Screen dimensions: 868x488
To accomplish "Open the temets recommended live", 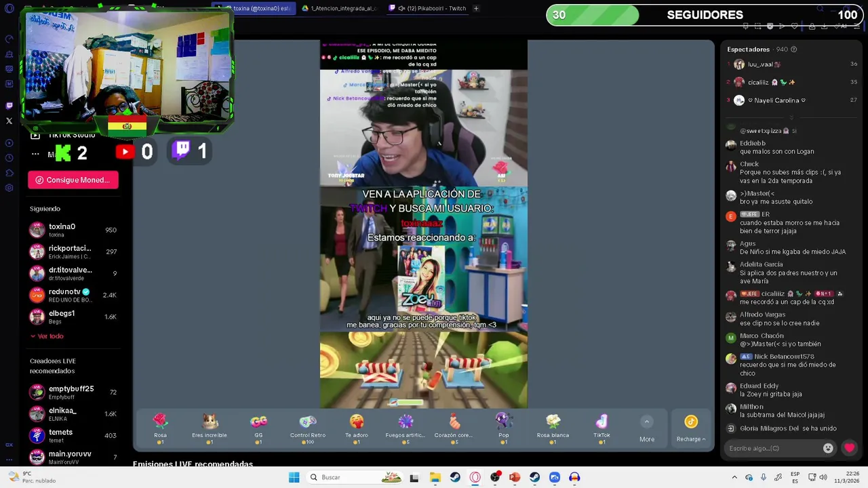I will [73, 435].
